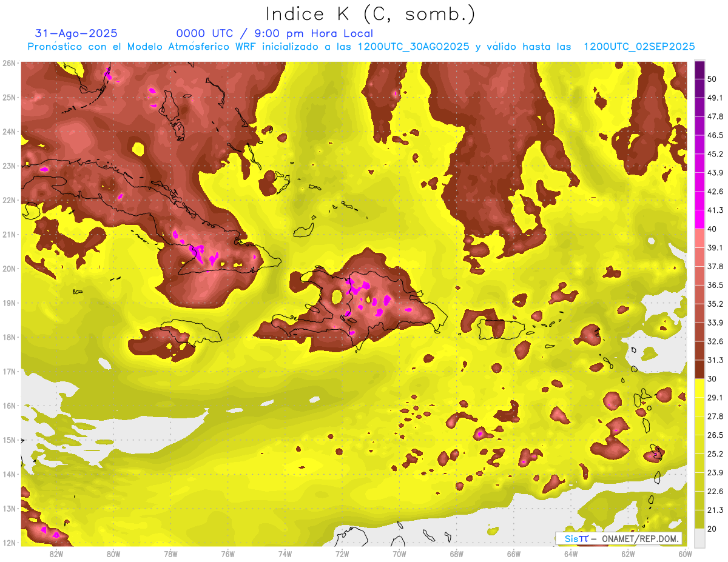
Task: Click the '14N' latitude axis label
Action: point(9,474)
